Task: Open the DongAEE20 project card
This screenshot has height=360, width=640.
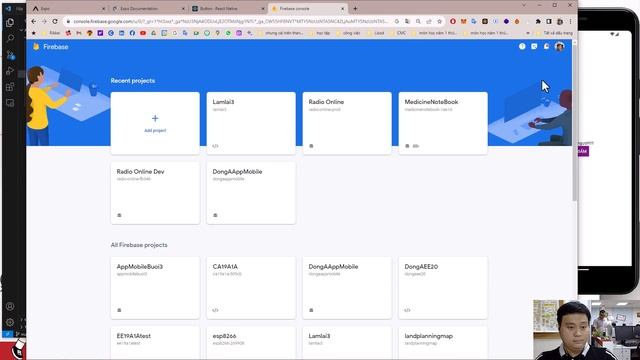Action: tap(443, 288)
